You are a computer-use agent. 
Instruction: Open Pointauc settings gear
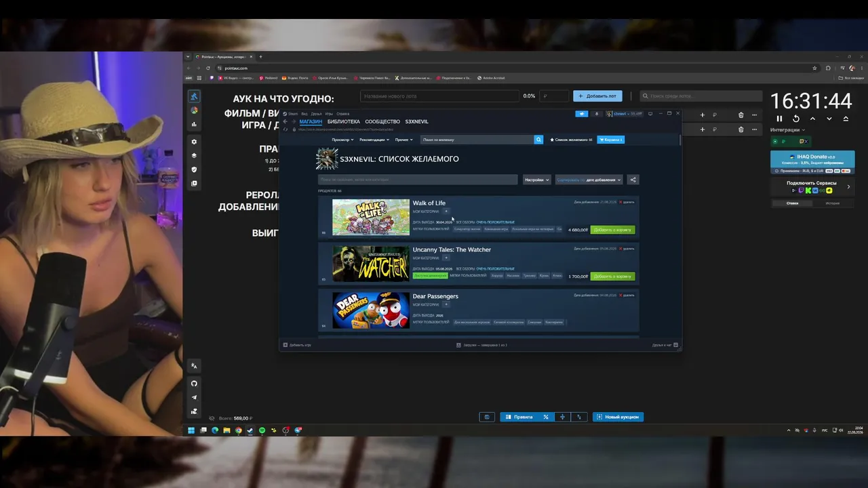(x=194, y=142)
